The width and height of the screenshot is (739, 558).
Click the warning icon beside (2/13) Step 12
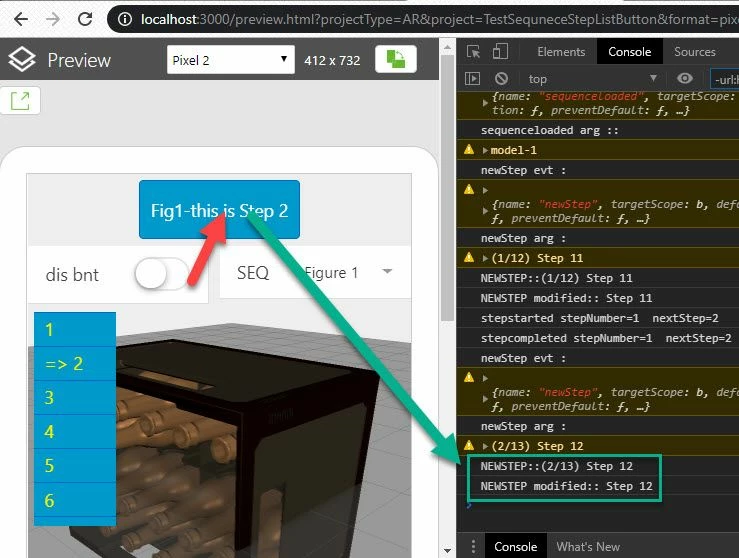click(469, 445)
